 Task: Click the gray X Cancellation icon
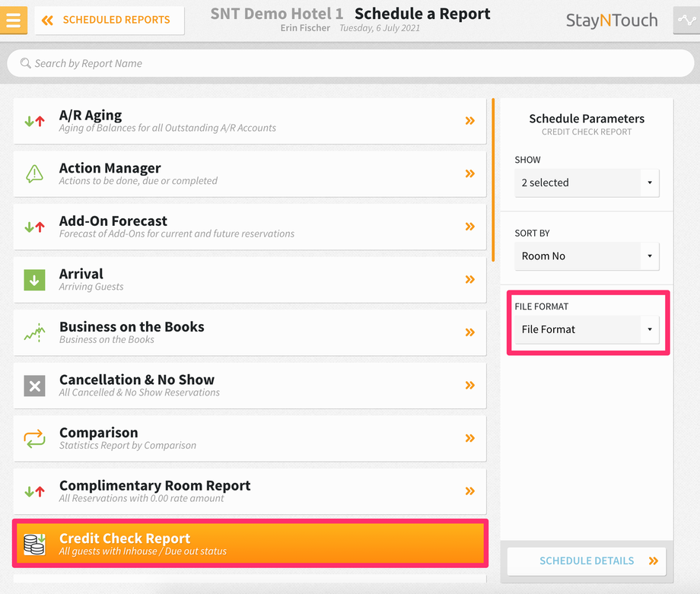coord(34,386)
